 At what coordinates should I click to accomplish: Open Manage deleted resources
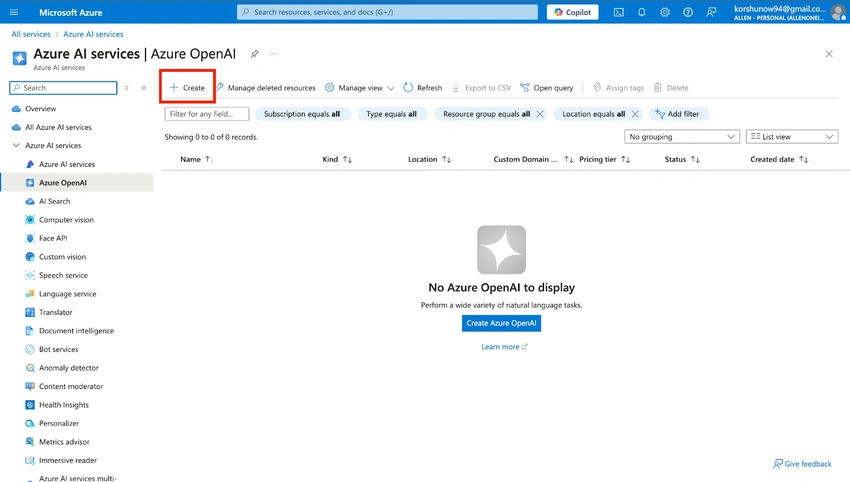[266, 87]
